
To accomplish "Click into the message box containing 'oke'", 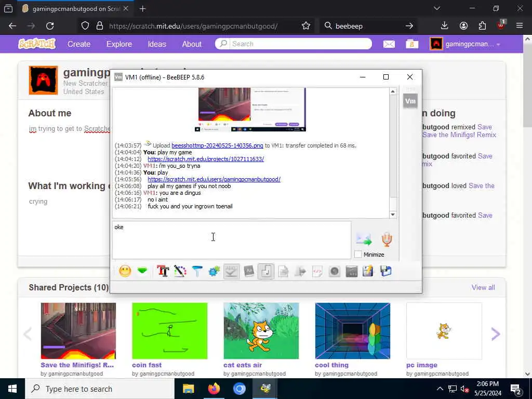I will point(232,240).
